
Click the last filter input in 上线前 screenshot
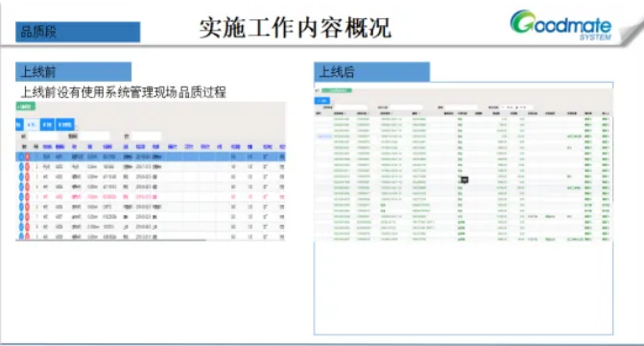pos(146,136)
